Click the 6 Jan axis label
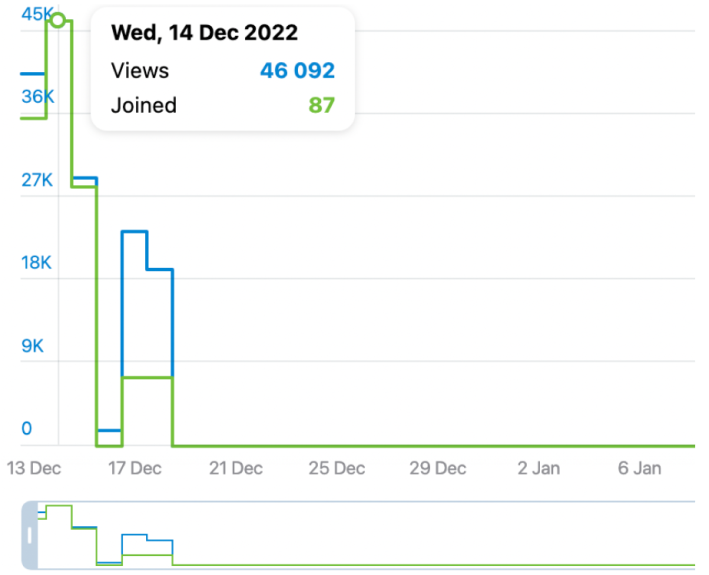 (639, 468)
